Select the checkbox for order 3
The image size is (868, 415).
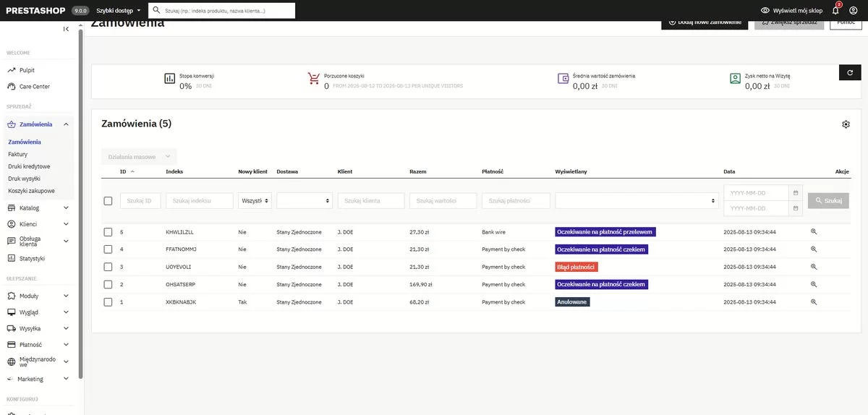point(108,267)
